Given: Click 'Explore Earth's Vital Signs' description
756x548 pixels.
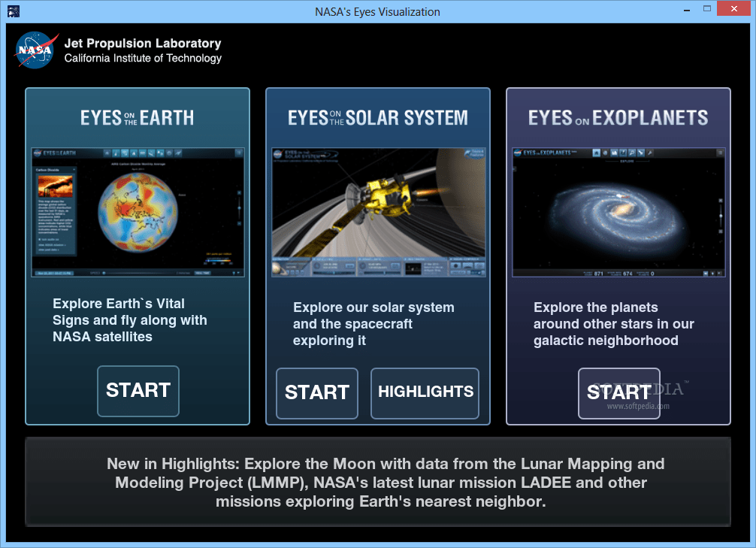Looking at the screenshot, I should point(130,320).
